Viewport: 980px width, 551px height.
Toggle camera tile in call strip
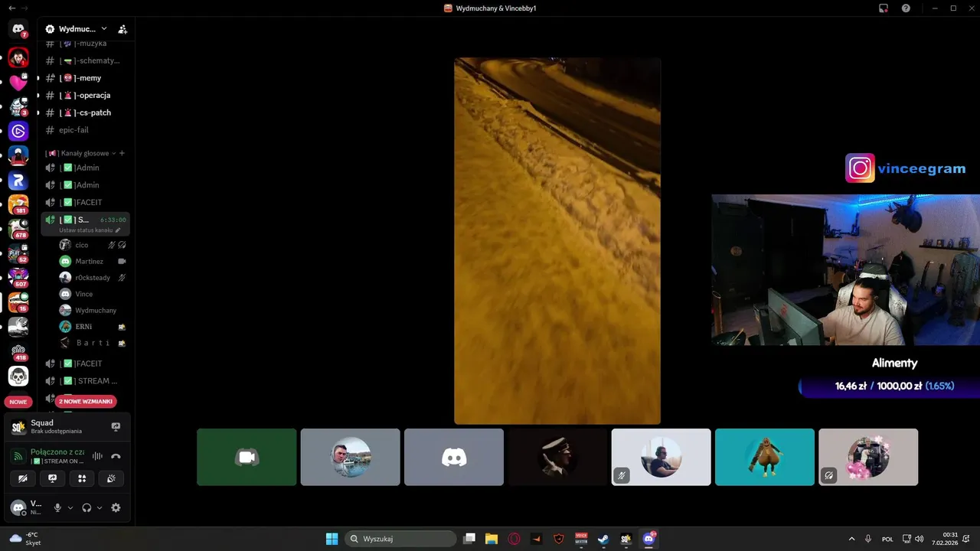tap(247, 457)
